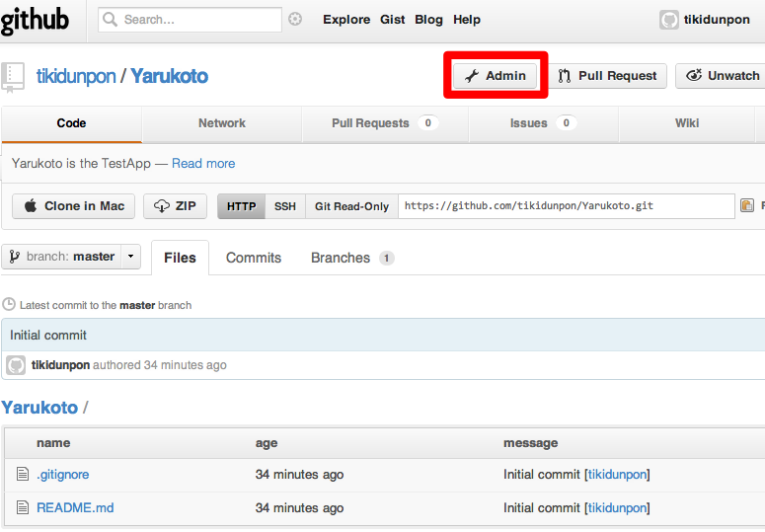Click the latest commit clock icon
The image size is (765, 532).
(9, 304)
